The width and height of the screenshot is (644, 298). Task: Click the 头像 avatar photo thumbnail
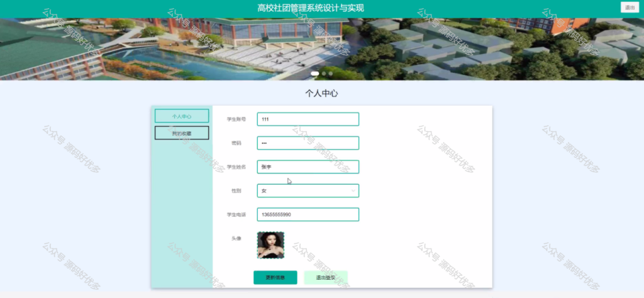click(270, 245)
